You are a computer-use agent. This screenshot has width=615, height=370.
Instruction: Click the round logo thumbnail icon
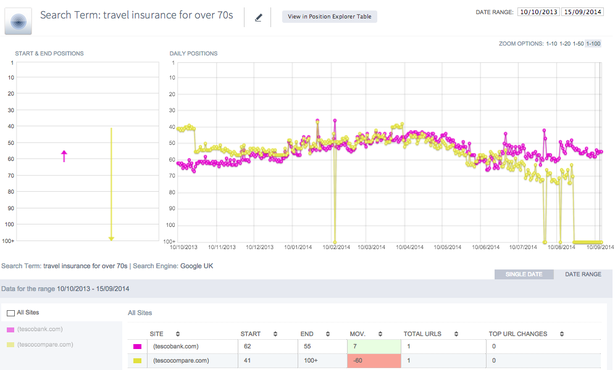(x=18, y=21)
